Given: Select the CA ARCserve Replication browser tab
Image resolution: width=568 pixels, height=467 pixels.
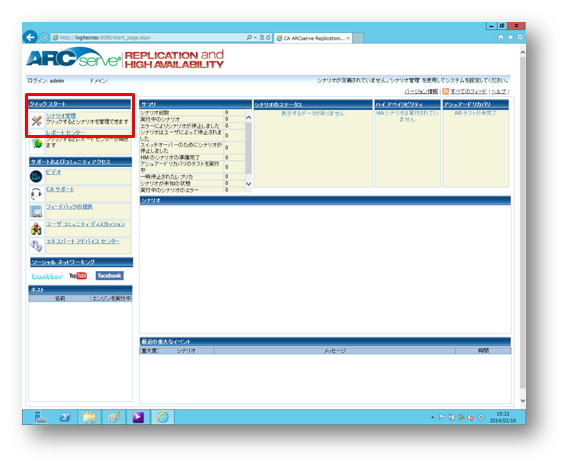Looking at the screenshot, I should click(x=313, y=38).
